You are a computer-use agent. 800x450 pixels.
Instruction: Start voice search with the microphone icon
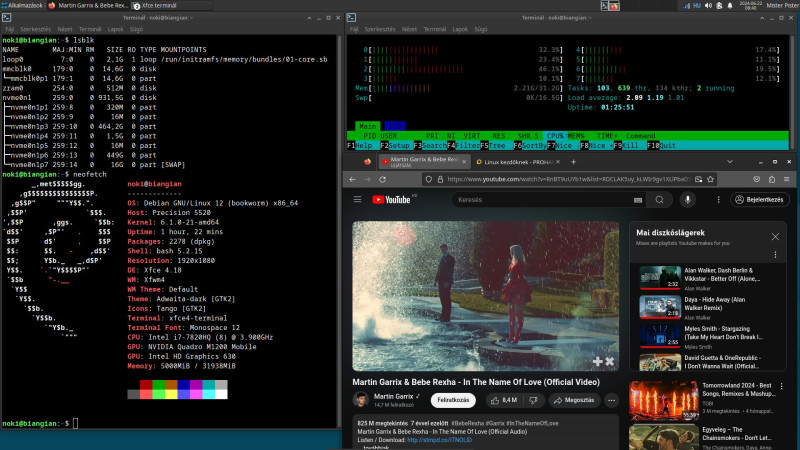tap(688, 200)
